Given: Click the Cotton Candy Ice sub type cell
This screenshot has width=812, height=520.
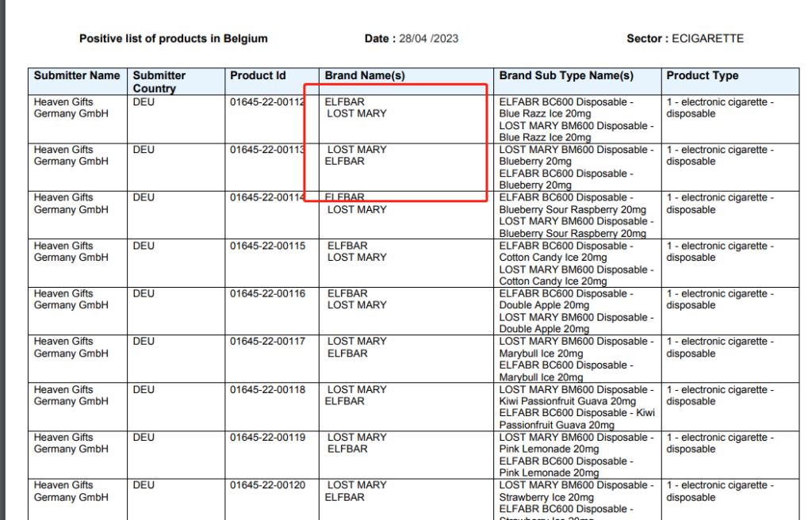Looking at the screenshot, I should click(x=576, y=264).
